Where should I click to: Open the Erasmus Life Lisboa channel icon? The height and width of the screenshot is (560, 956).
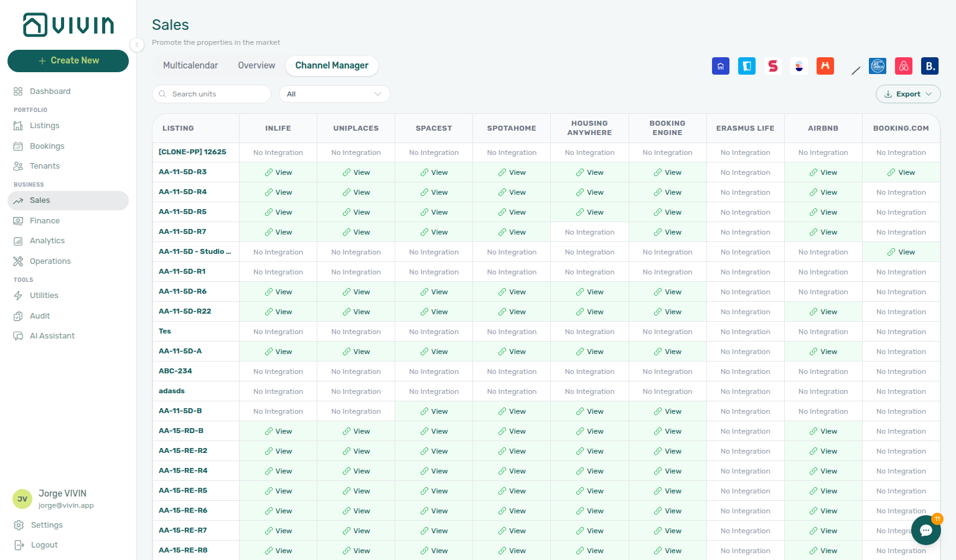point(878,66)
